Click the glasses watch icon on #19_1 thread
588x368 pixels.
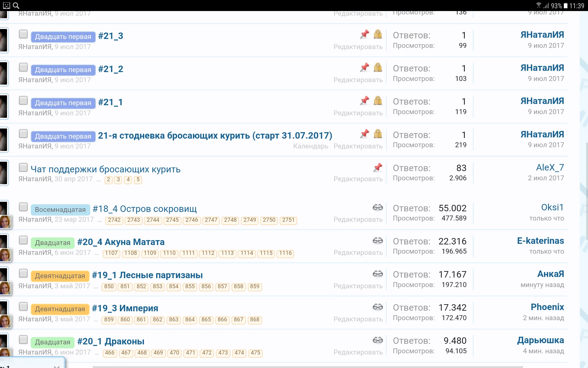tap(378, 274)
